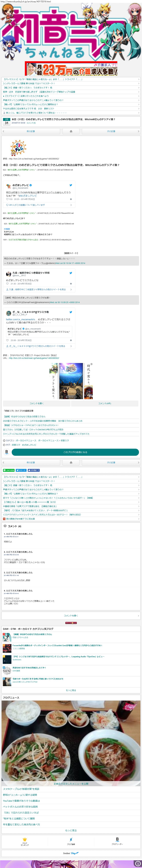The height and width of the screenshot is (868, 142).
Task: Open Leapwing Audio DynOne review article
Action: tap(58, 656)
